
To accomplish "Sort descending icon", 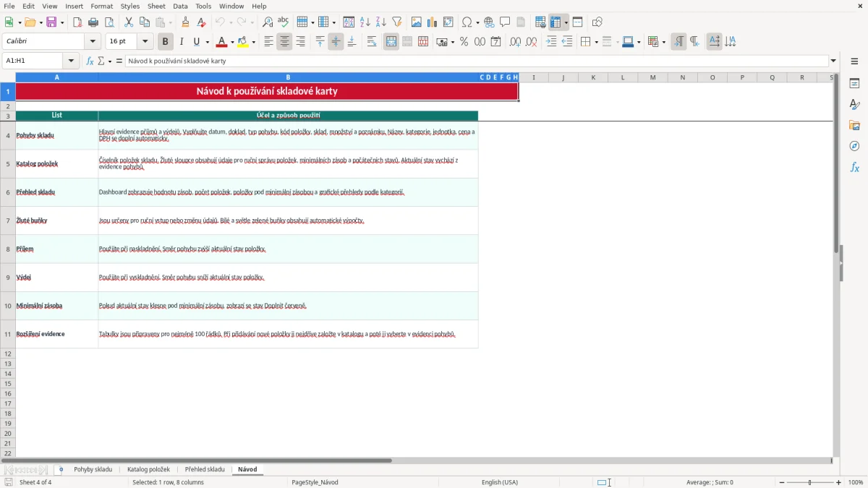I will [x=381, y=22].
